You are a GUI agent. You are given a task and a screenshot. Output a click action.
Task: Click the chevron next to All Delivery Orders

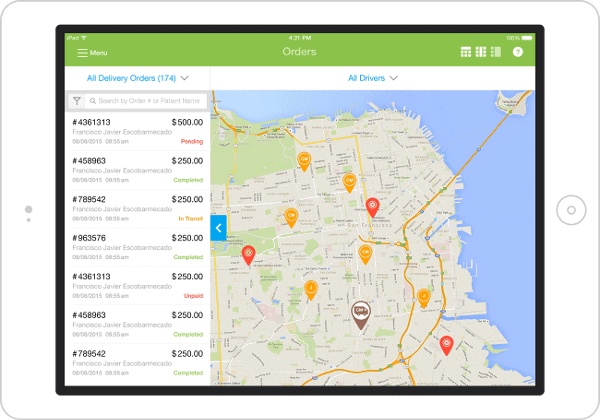[184, 78]
